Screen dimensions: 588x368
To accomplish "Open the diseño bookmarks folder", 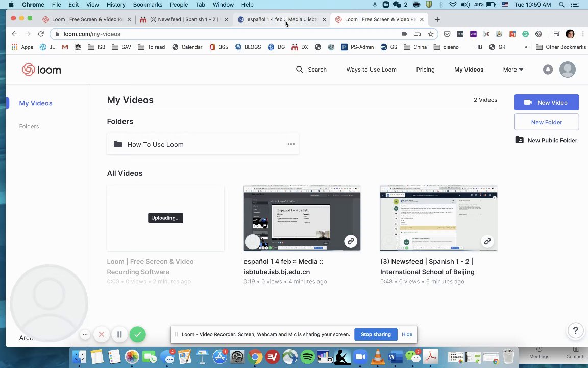I will [446, 47].
